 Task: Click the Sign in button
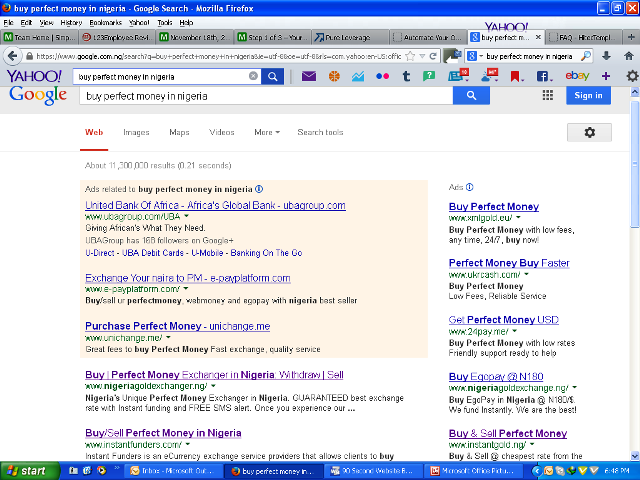pyautogui.click(x=588, y=96)
